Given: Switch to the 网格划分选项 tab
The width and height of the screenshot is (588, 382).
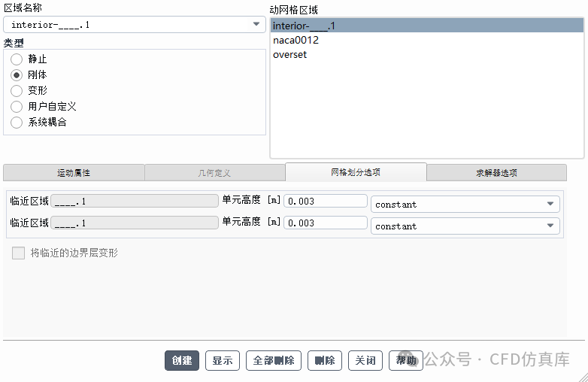Looking at the screenshot, I should pos(356,172).
